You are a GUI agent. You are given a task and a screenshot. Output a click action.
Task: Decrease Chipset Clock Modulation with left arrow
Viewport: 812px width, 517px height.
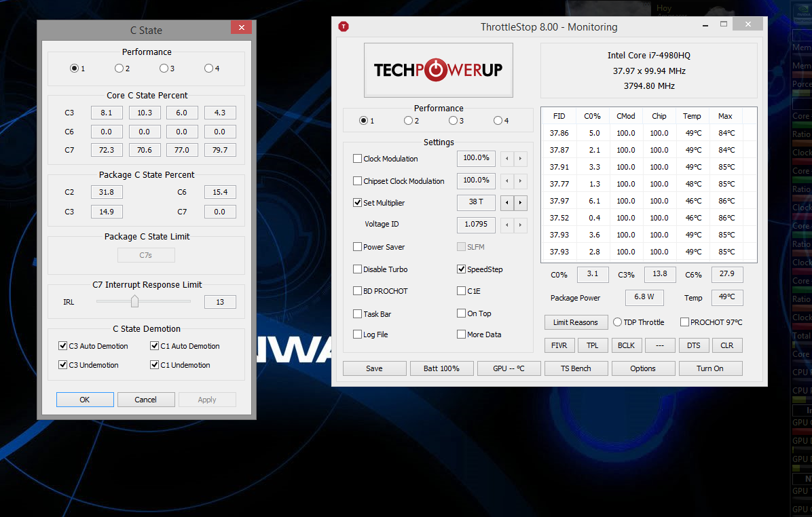507,180
